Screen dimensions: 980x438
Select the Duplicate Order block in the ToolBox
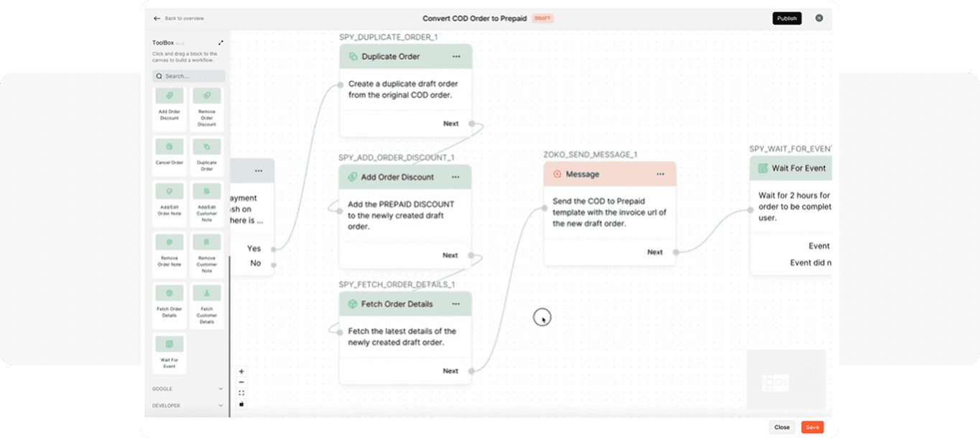(207, 156)
